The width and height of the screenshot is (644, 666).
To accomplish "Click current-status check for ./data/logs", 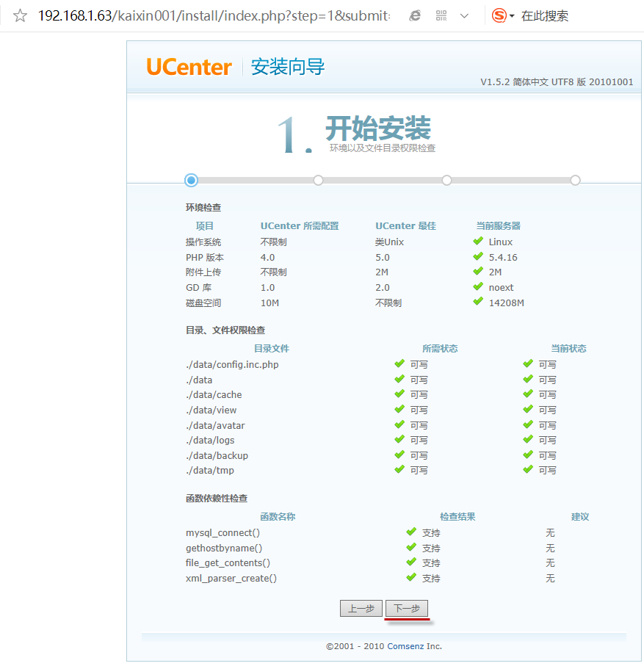I will [528, 439].
